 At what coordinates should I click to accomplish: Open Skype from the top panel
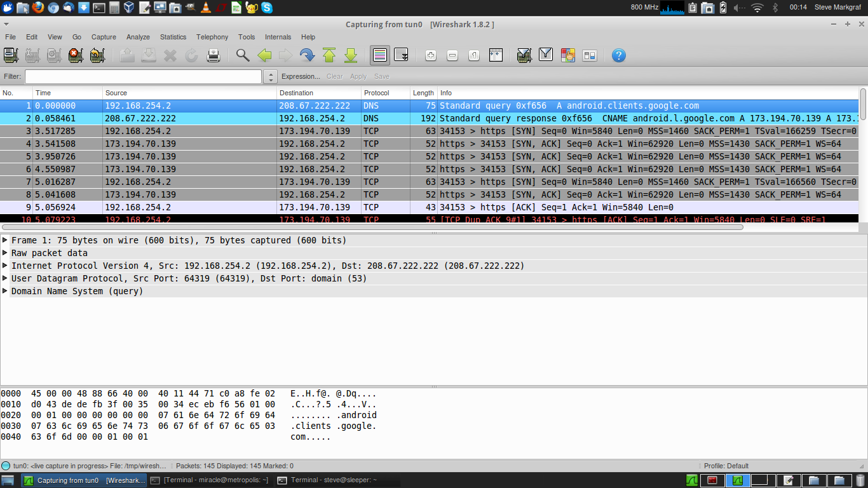click(266, 8)
